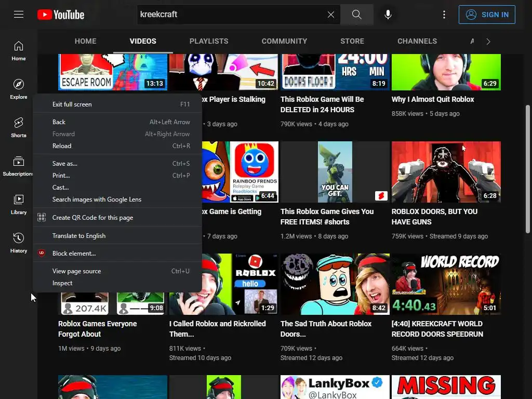Screen dimensions: 532x399
Task: Open the WORLD RECORD 5:01 thumbnail
Action: pyautogui.click(x=446, y=284)
